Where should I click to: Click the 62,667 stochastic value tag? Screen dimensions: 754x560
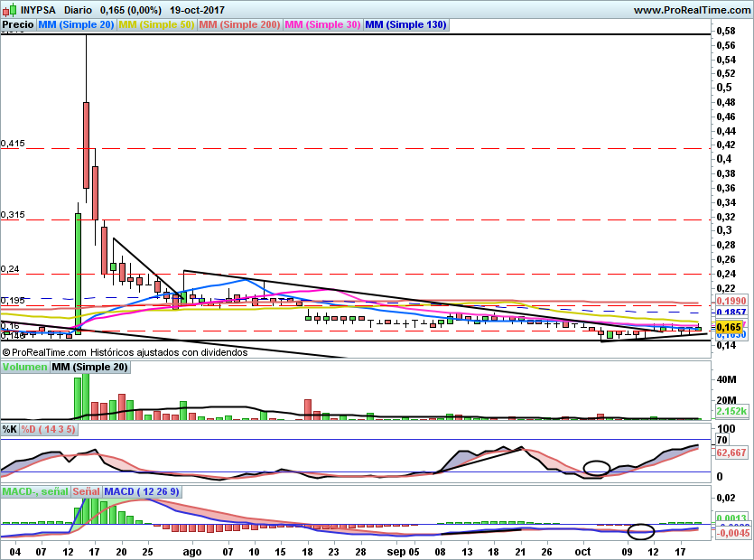pos(731,453)
